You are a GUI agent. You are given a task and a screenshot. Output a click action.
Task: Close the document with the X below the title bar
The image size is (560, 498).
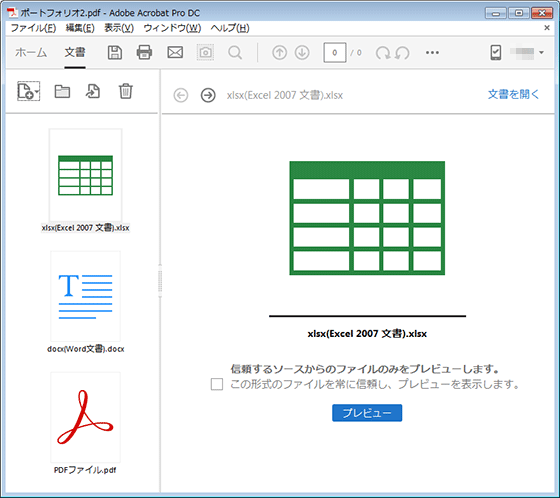click(547, 28)
